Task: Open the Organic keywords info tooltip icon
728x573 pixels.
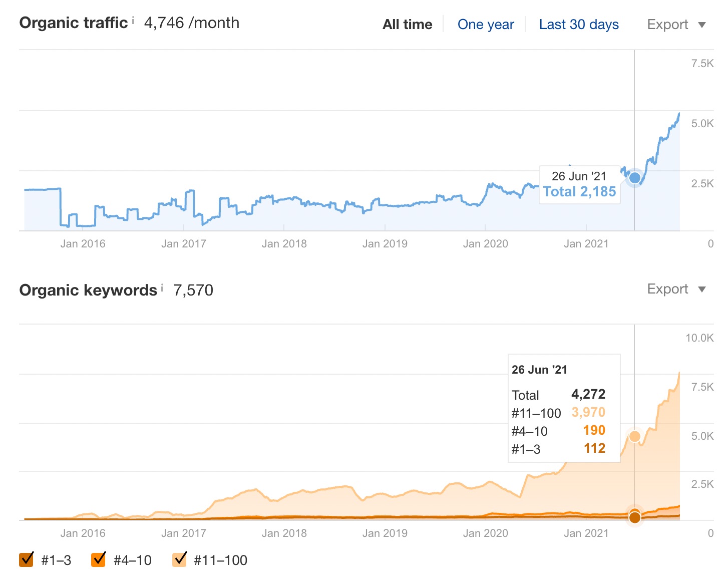Action: coord(162,288)
